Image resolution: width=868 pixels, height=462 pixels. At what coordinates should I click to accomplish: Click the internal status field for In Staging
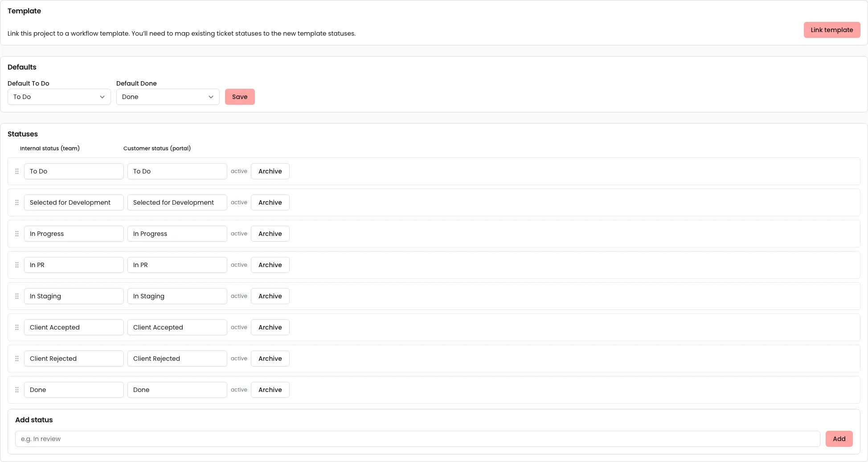pos(74,296)
